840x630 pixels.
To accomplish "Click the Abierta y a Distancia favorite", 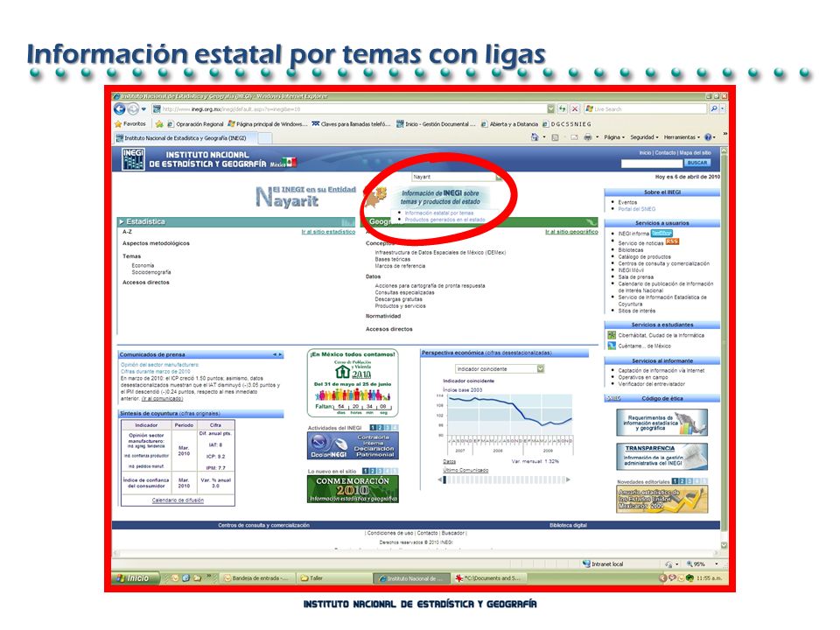I will pos(510,123).
